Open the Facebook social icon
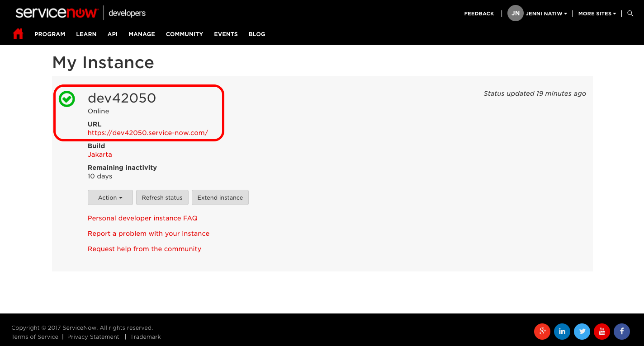644x346 pixels. click(x=622, y=332)
